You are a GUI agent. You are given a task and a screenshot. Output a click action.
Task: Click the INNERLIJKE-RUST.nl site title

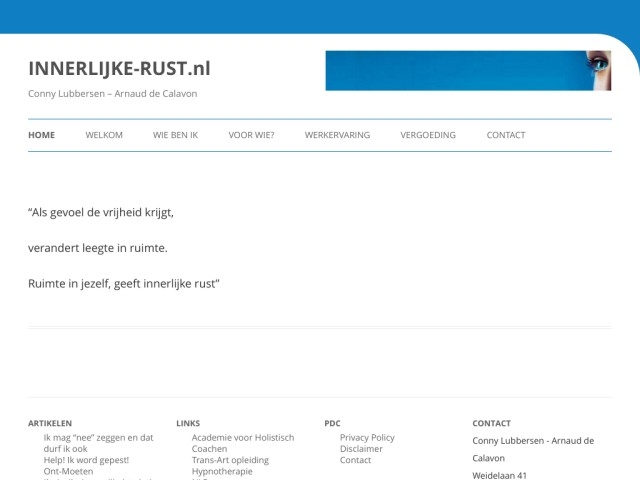[x=119, y=69]
